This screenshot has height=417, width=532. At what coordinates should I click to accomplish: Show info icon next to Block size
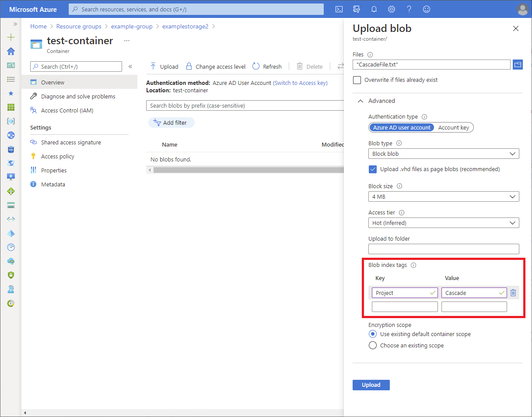point(399,186)
